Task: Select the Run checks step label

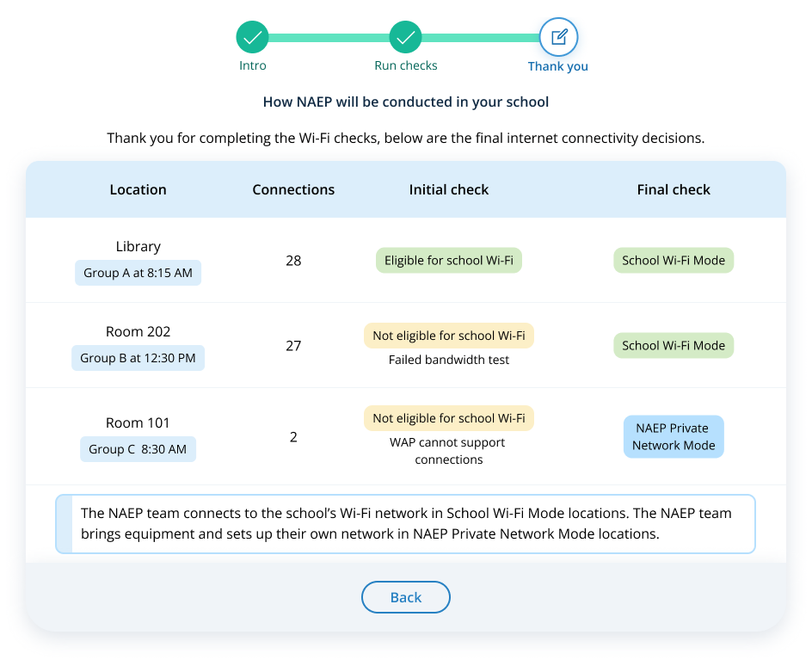Action: (406, 65)
